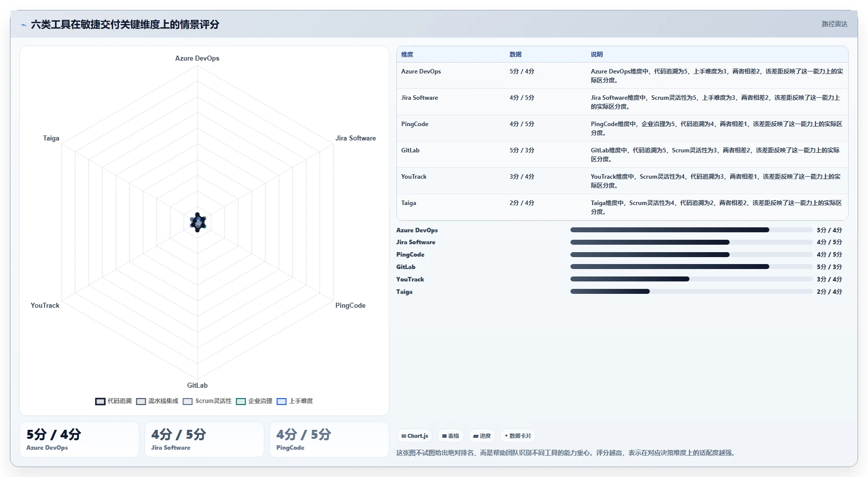Select the Taiga table row name

tap(409, 203)
